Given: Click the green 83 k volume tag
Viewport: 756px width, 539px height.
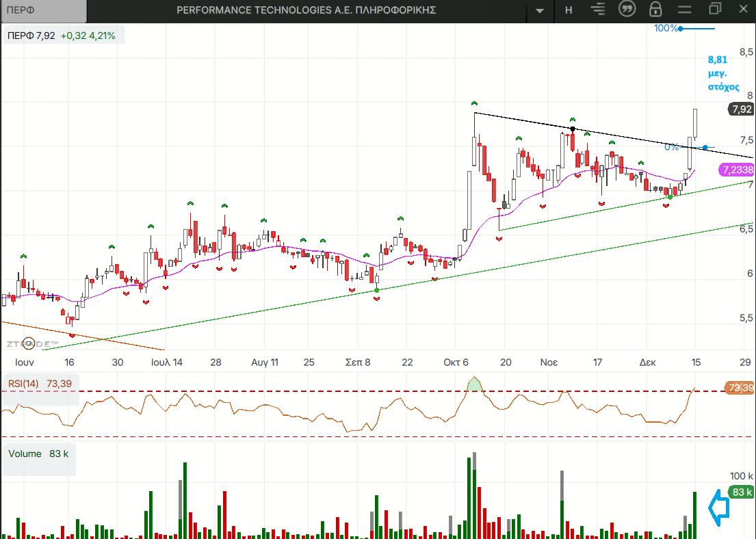Looking at the screenshot, I should tap(742, 492).
